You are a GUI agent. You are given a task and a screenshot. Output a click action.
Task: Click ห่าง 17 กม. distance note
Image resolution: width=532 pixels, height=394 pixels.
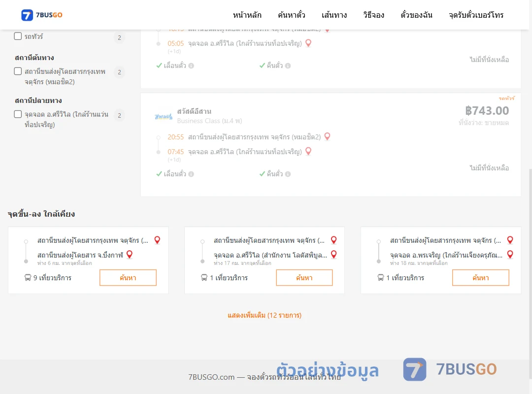(242, 263)
